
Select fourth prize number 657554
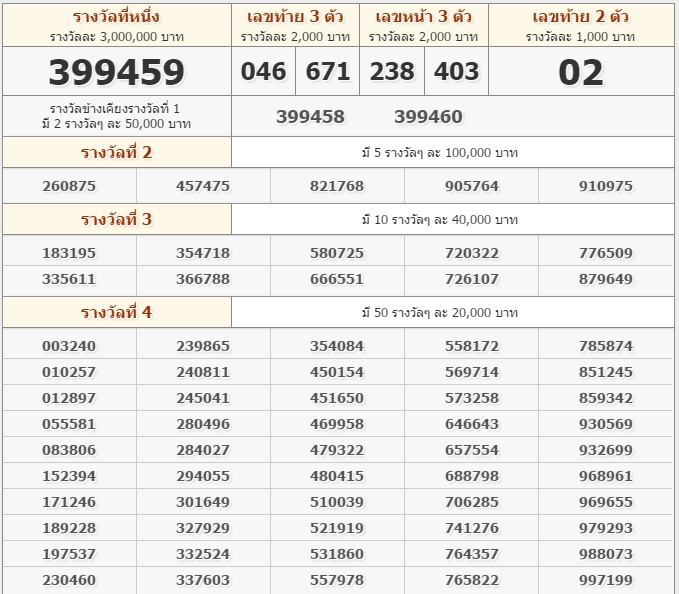click(x=472, y=450)
